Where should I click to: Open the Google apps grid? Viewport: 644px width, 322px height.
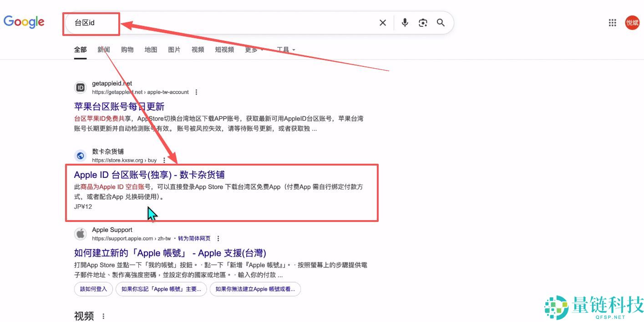612,22
